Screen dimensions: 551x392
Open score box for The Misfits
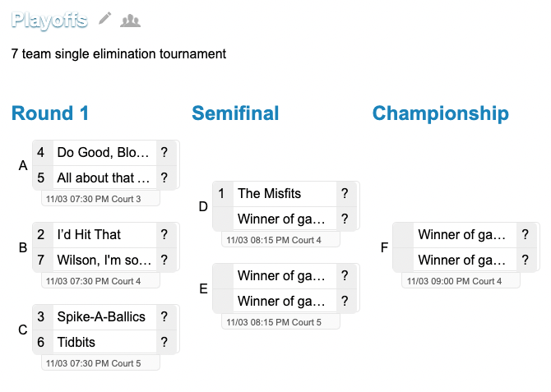pyautogui.click(x=345, y=193)
